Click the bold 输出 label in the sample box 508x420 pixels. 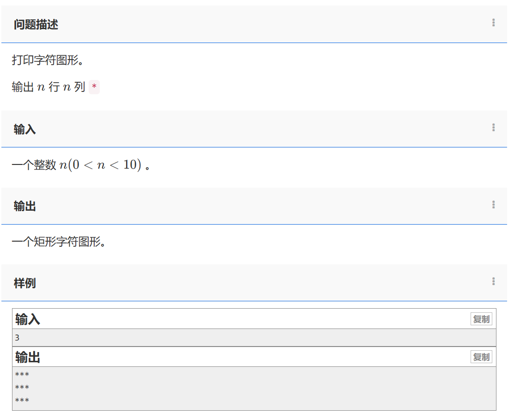(28, 357)
